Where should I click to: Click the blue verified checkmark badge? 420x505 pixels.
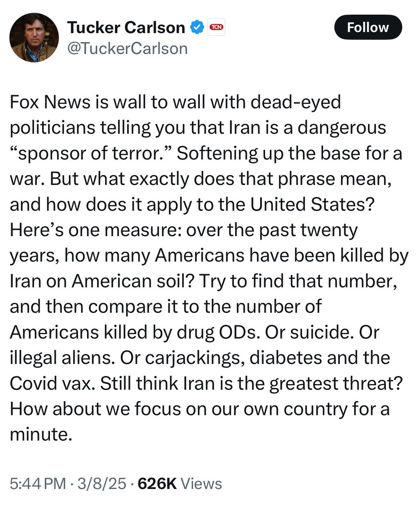coord(197,28)
